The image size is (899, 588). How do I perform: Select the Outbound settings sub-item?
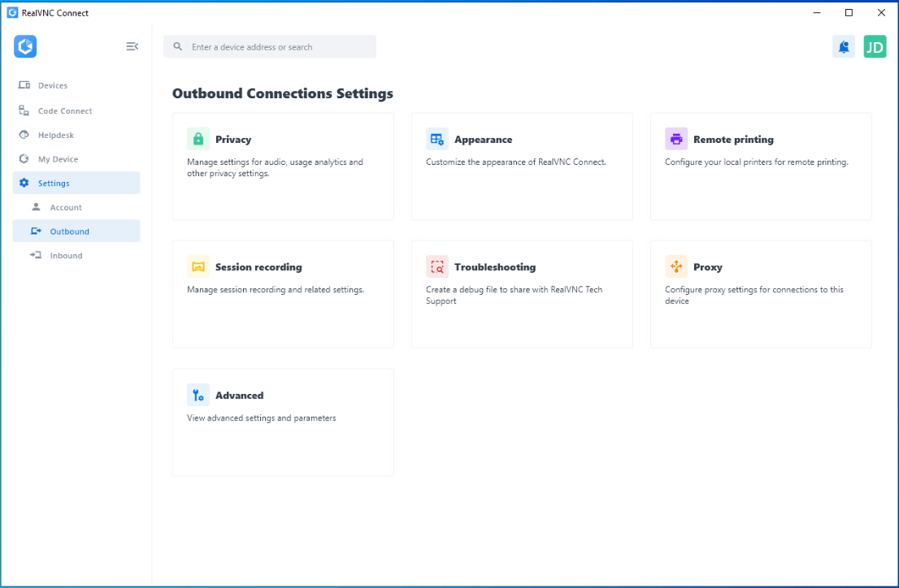70,231
